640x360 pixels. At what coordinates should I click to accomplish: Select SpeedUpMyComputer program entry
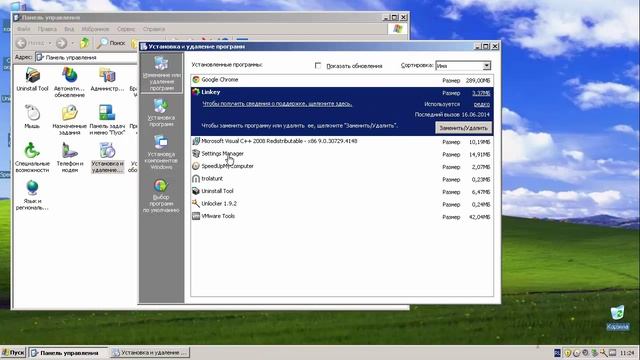tap(342, 167)
